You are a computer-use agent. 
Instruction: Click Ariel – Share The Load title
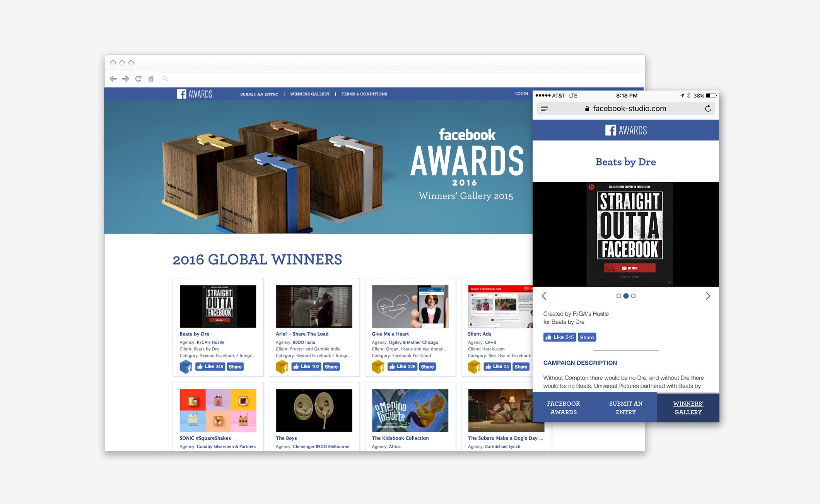pos(302,334)
